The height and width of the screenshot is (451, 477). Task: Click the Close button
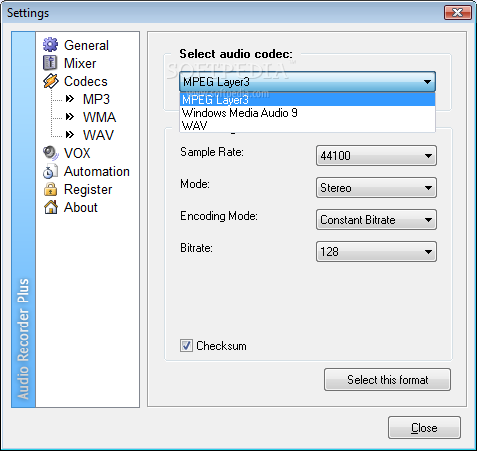tap(424, 428)
